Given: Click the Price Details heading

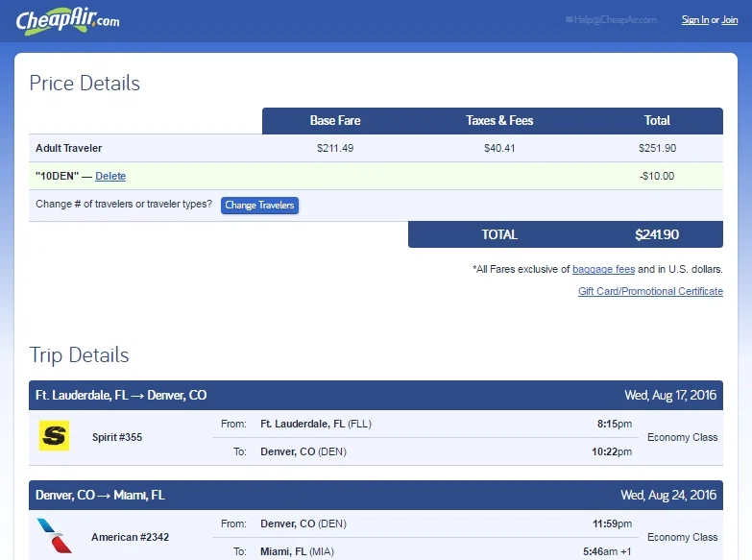Looking at the screenshot, I should coord(85,83).
